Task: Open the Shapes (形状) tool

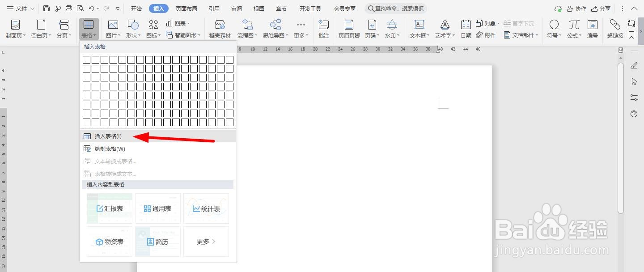Action: coord(133,29)
